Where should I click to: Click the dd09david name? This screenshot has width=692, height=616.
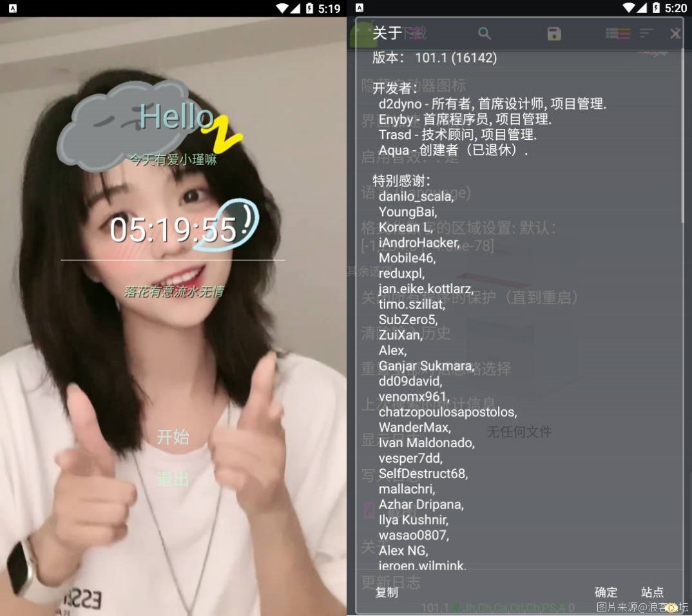coord(410,381)
